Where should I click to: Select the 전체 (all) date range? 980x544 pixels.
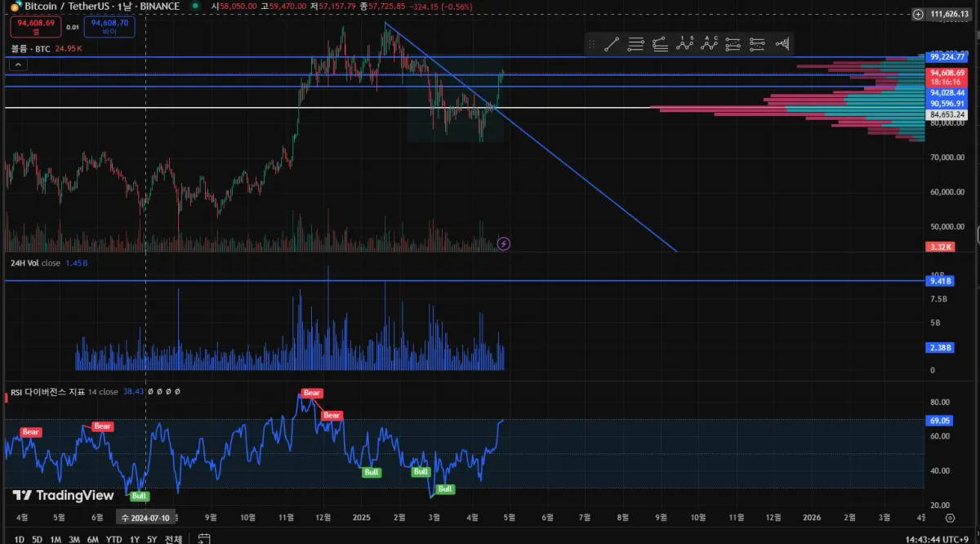coord(173,539)
